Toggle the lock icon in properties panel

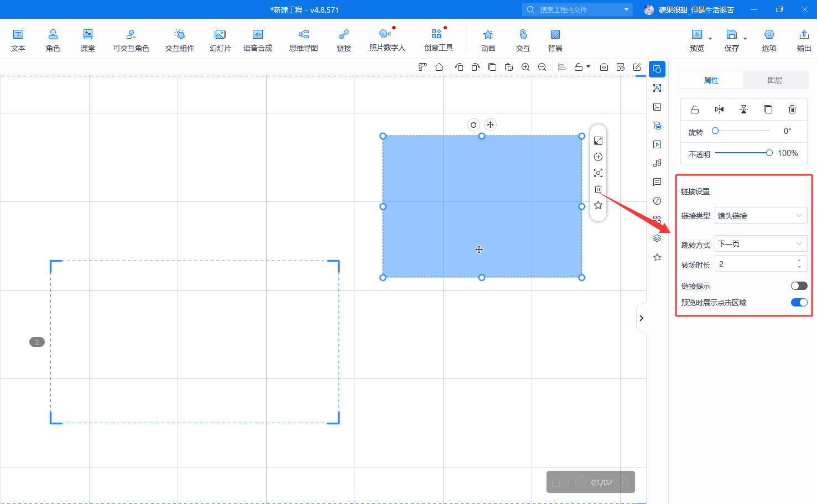coord(695,109)
